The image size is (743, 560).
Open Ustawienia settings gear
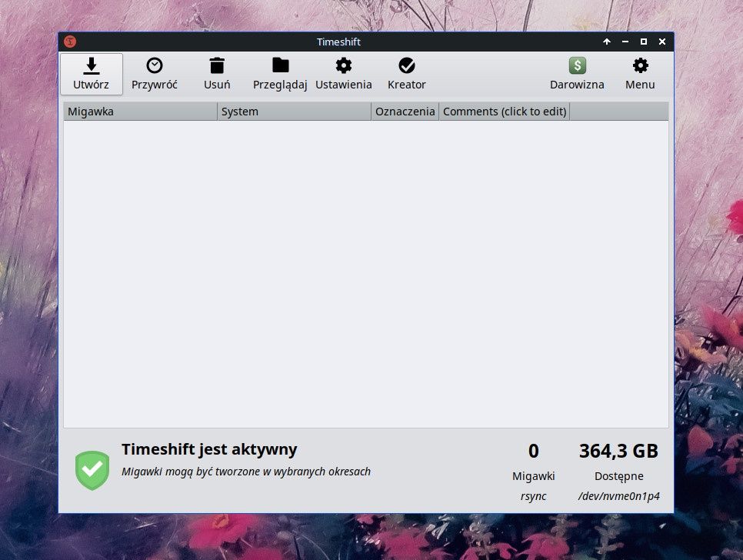[x=344, y=74]
